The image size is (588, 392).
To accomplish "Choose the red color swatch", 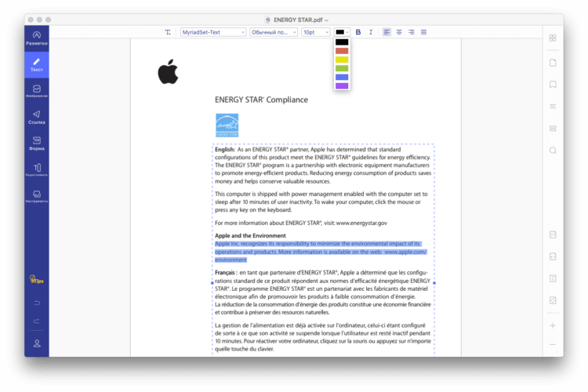I will (342, 51).
